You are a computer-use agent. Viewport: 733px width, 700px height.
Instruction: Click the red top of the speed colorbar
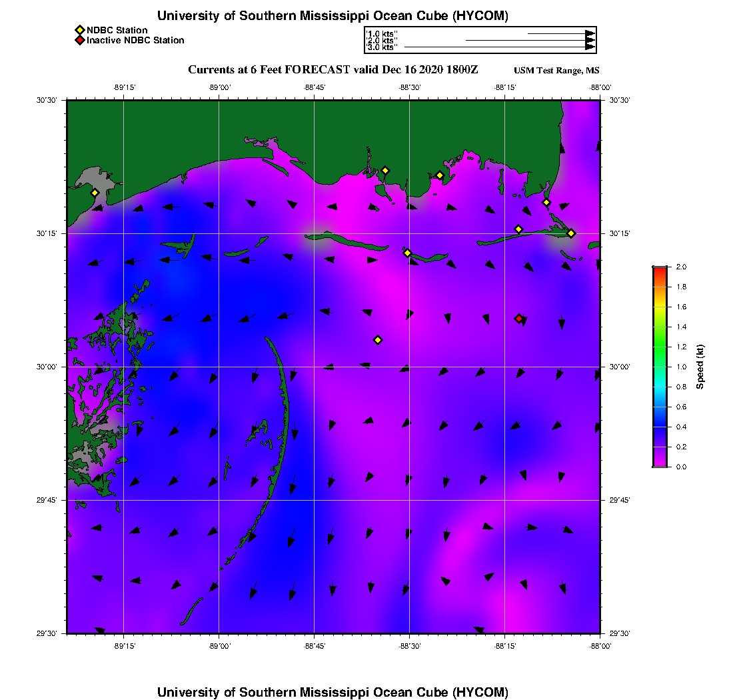click(x=660, y=270)
